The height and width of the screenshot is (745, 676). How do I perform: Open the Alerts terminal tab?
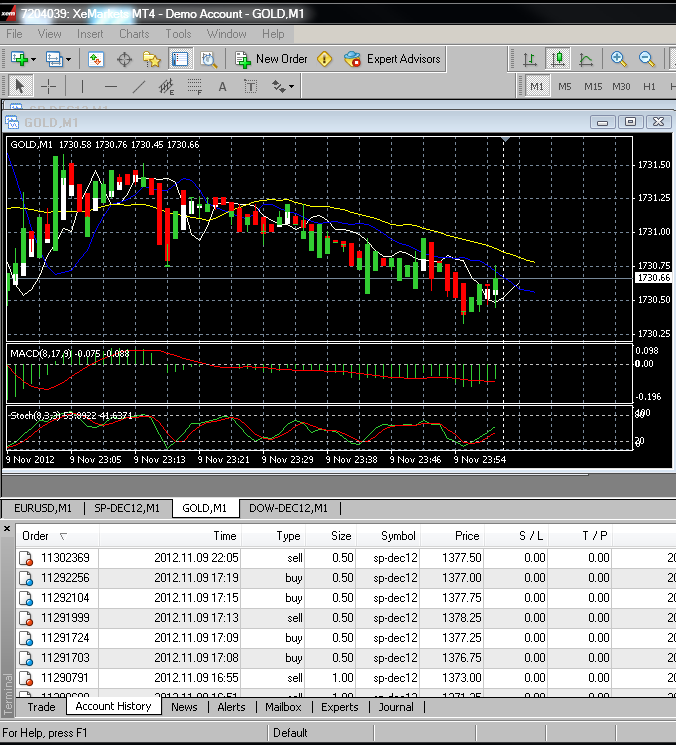coord(231,707)
